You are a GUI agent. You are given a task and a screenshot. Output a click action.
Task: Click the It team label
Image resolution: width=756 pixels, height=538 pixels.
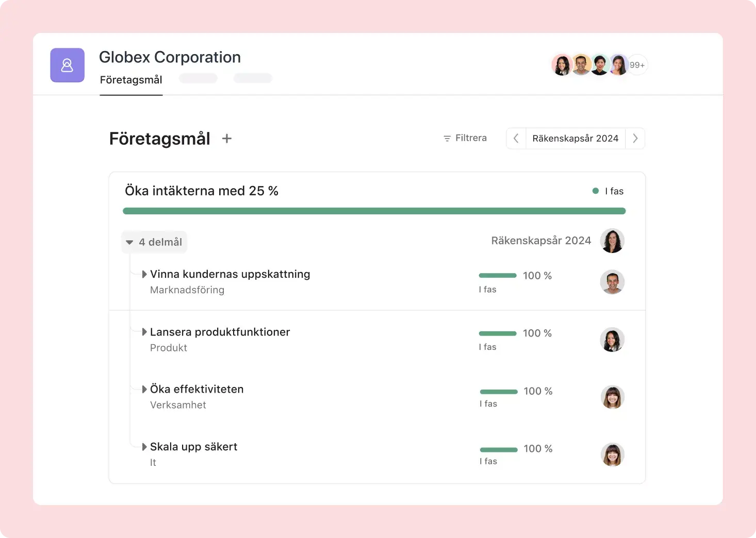(153, 463)
